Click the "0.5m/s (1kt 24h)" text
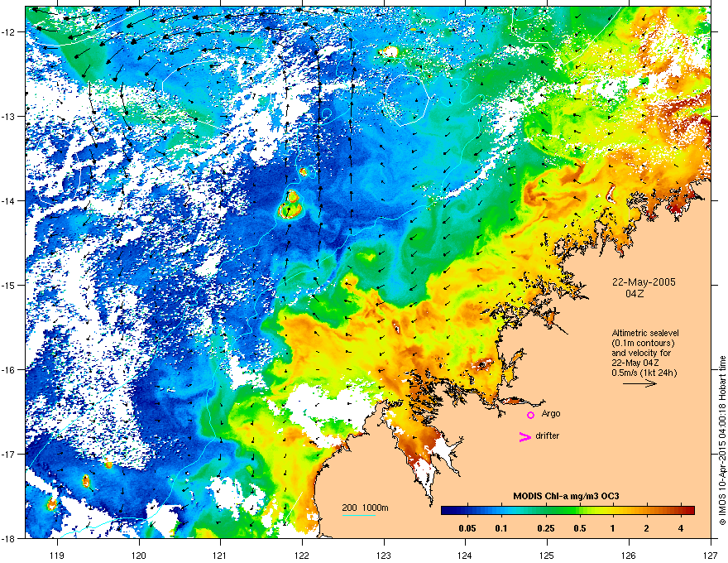The width and height of the screenshot is (728, 563). [x=644, y=373]
